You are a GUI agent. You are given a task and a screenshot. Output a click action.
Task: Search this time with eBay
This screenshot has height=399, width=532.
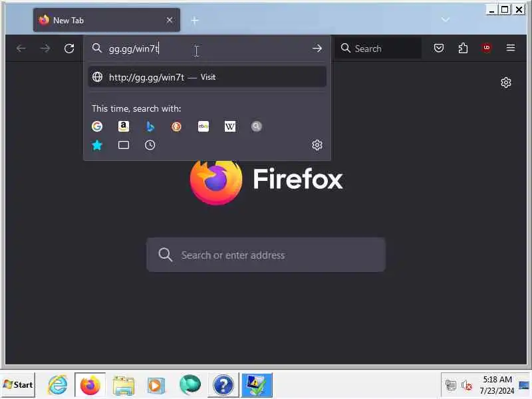click(x=203, y=126)
